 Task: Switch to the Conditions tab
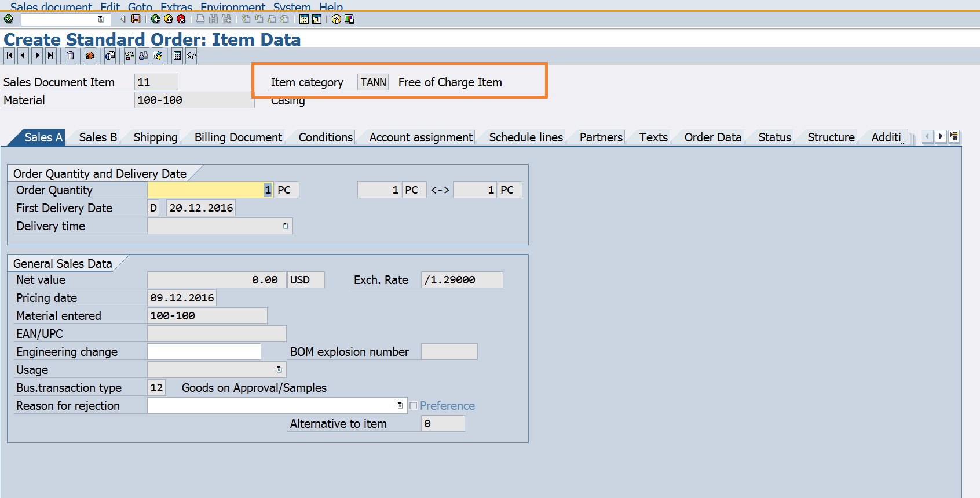(326, 137)
